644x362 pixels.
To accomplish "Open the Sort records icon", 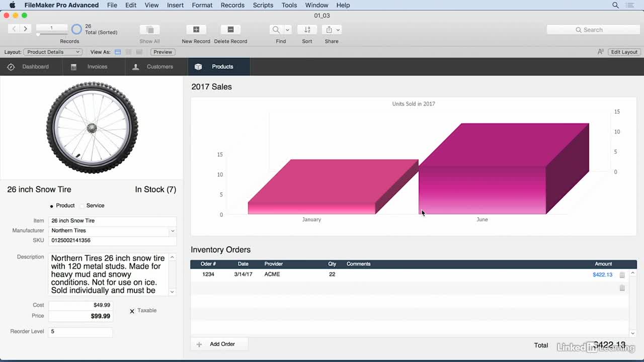I will (307, 30).
